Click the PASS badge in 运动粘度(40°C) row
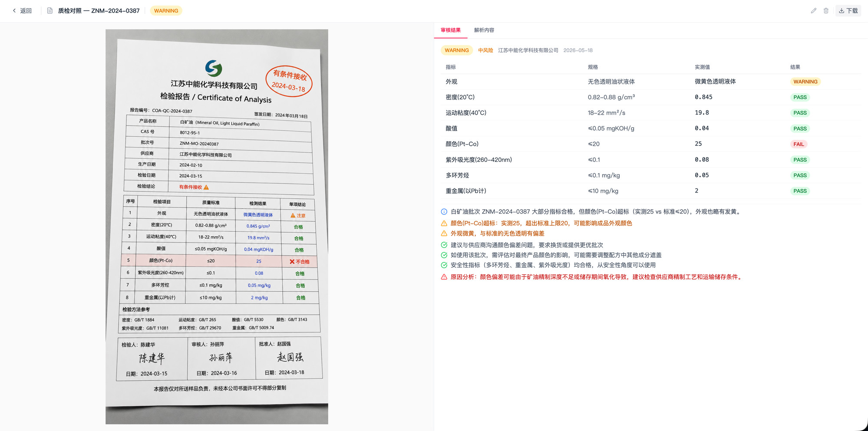 (800, 113)
